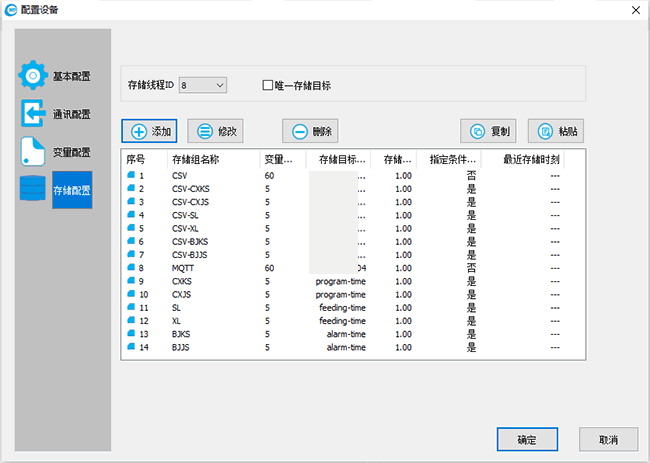This screenshot has width=650, height=463.
Task: Click the 粘贴 paste button
Action: [x=555, y=131]
